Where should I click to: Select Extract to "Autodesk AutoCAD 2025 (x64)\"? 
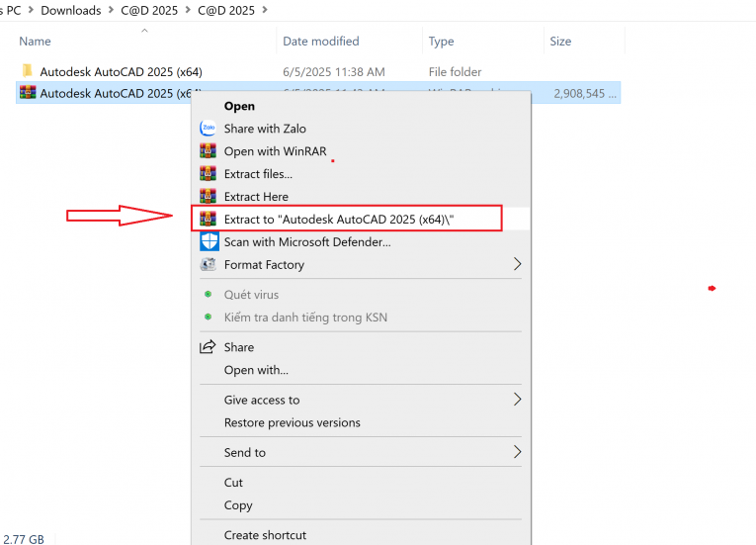[339, 220]
